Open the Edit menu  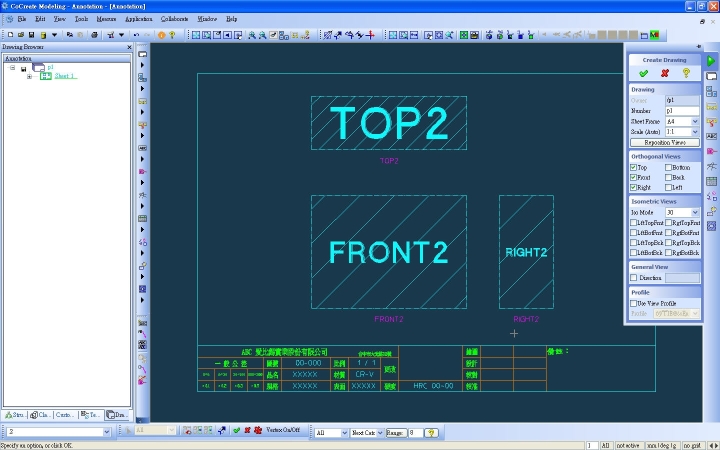coord(40,19)
